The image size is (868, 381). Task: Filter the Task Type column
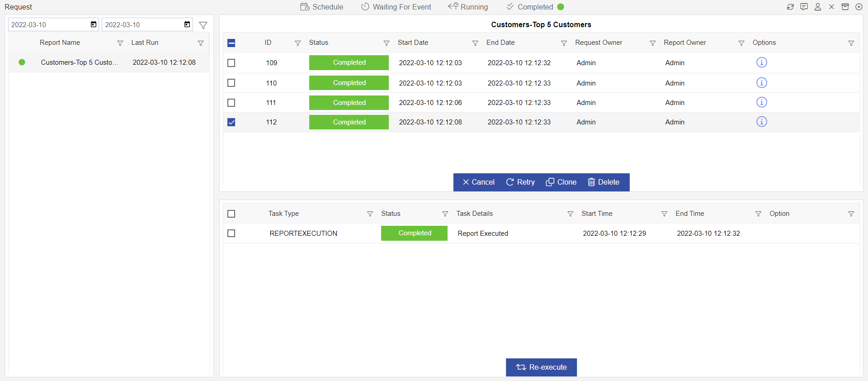(370, 214)
